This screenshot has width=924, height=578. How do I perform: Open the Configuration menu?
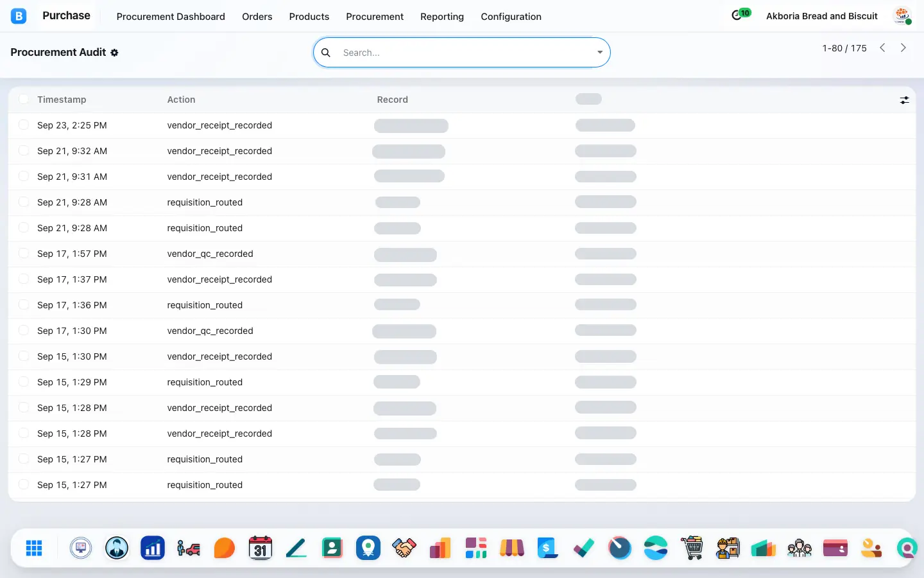click(x=511, y=17)
